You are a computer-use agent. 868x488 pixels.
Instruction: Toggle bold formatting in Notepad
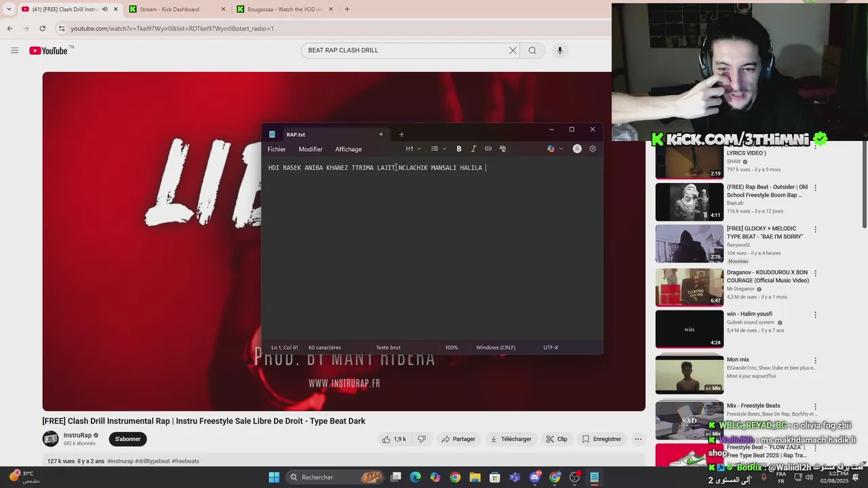tap(458, 148)
